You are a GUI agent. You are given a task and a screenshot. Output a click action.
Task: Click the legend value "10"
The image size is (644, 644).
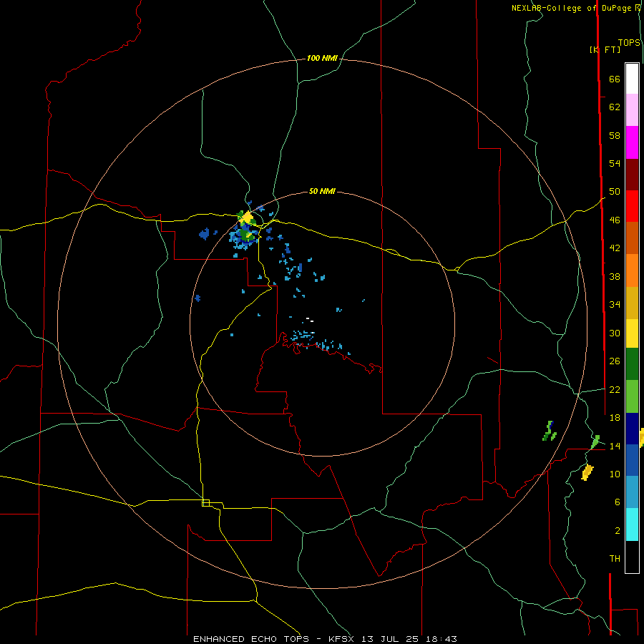pyautogui.click(x=615, y=474)
